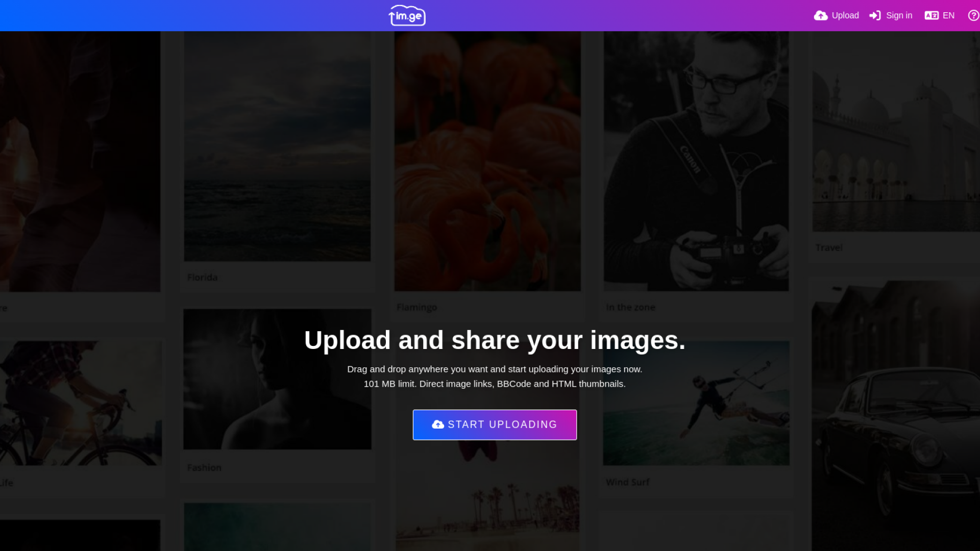This screenshot has width=980, height=551.
Task: Open the In the zone photographer image
Action: (x=696, y=161)
